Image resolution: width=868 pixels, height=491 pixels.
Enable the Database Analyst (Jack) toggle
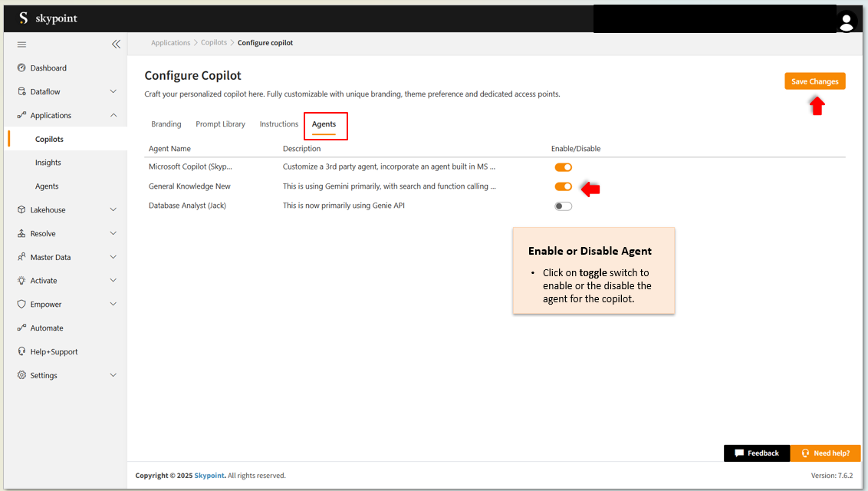point(563,206)
